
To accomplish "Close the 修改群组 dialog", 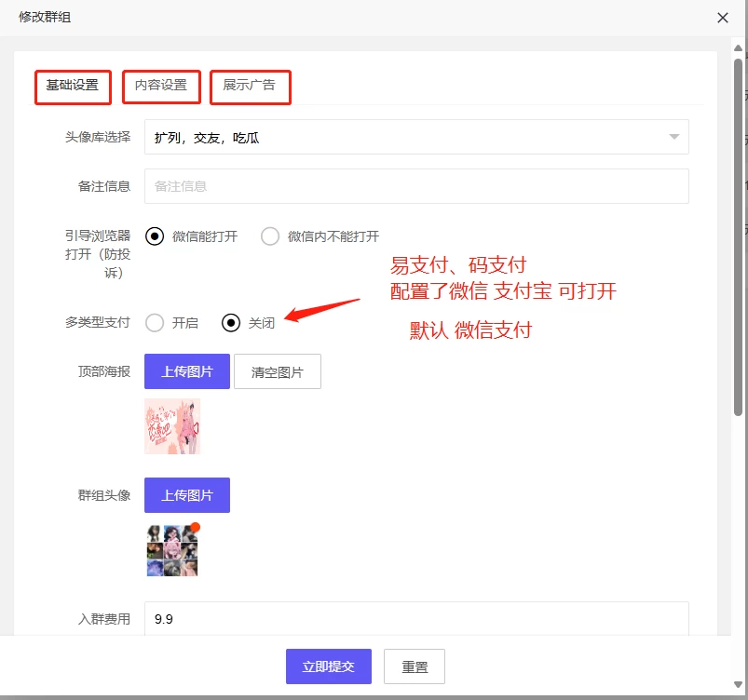I will [x=723, y=17].
